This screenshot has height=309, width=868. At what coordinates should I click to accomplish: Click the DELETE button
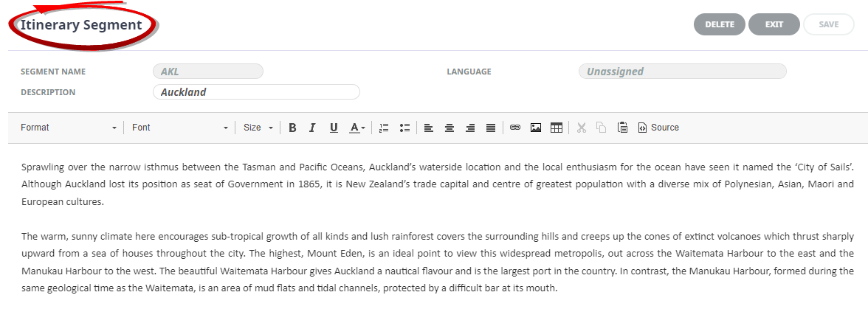pos(720,24)
